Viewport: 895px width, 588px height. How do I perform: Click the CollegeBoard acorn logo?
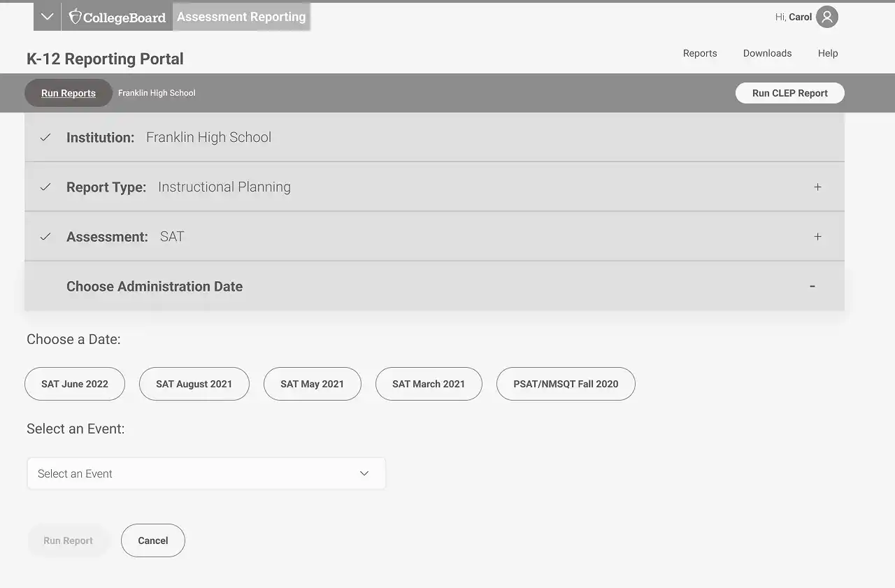(117, 17)
